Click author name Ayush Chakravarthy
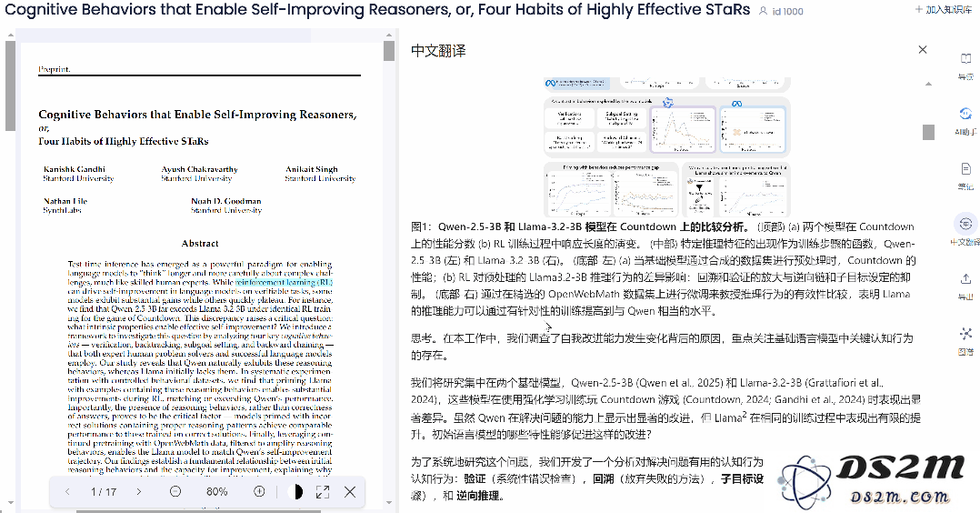The width and height of the screenshot is (980, 513). point(199,169)
